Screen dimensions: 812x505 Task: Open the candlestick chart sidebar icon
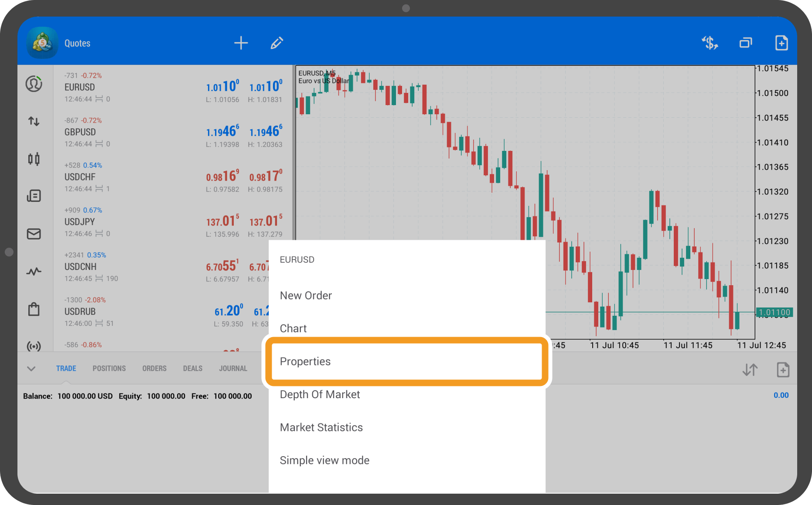point(34,159)
